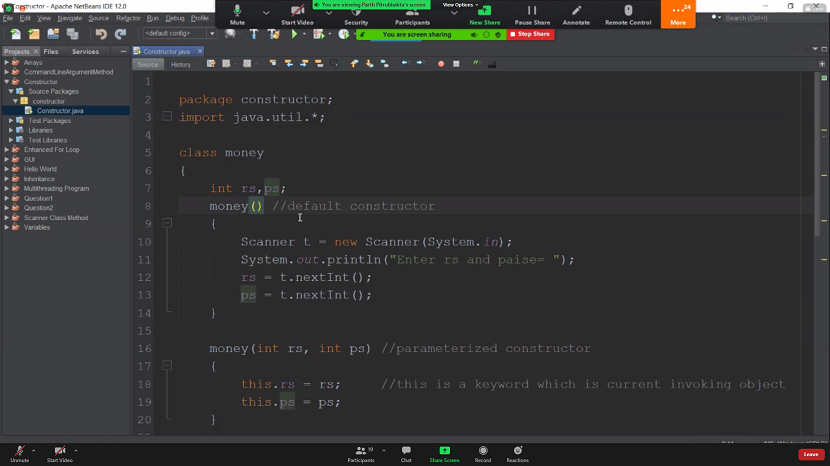Image resolution: width=830 pixels, height=466 pixels.
Task: Click Find Previous Occurrence editor icon
Action: point(288,64)
